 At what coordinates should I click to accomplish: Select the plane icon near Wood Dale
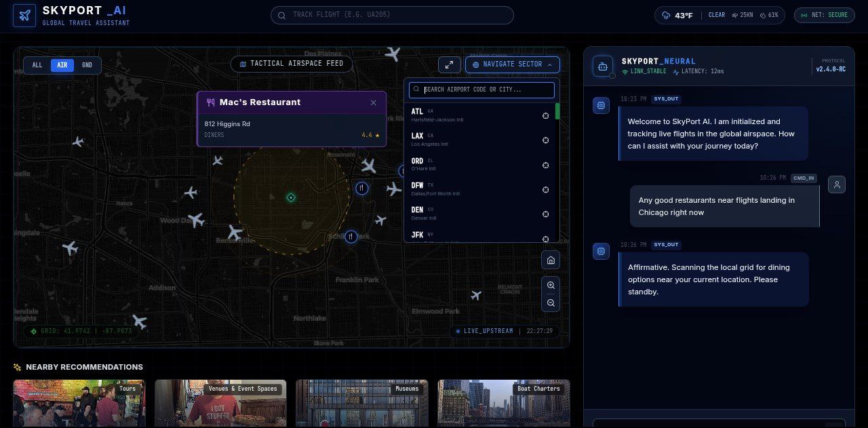pos(196,220)
